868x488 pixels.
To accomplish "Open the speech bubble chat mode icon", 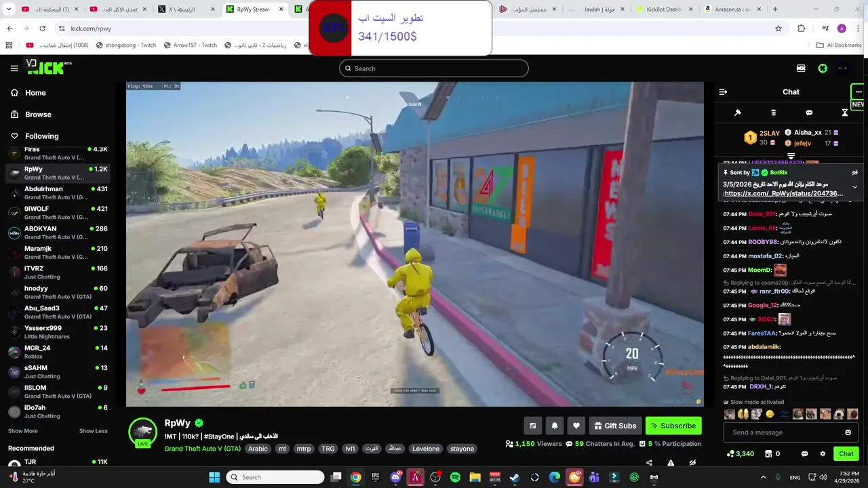I will click(x=809, y=113).
